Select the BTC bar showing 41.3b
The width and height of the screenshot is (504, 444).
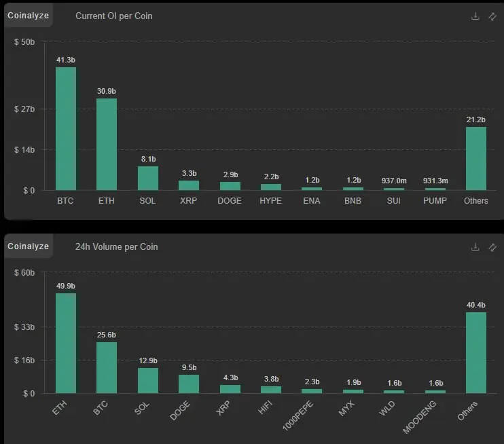(x=66, y=128)
